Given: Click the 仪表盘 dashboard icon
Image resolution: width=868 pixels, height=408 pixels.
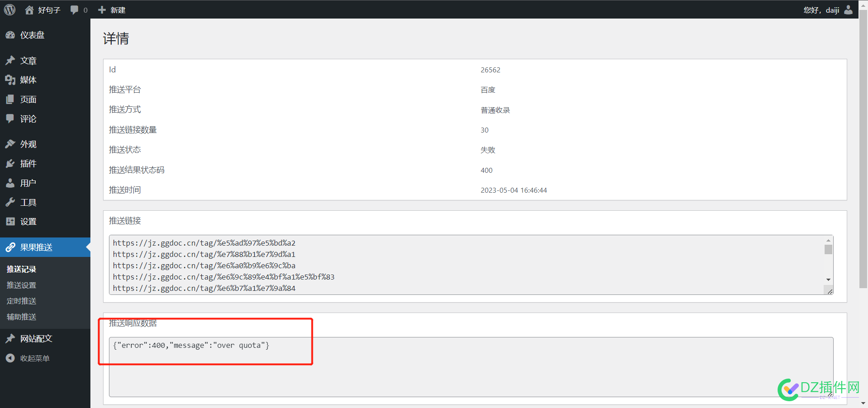Looking at the screenshot, I should point(10,35).
